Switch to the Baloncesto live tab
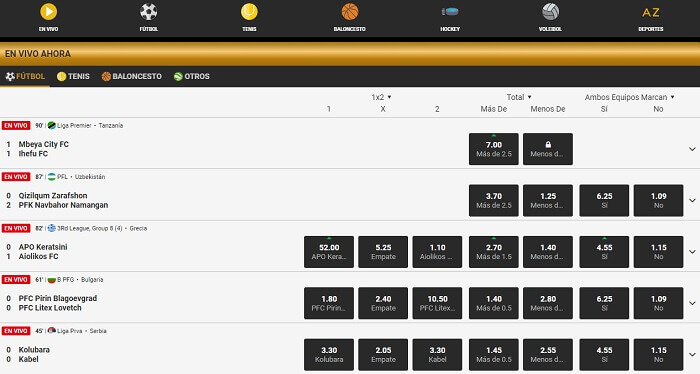This screenshot has height=374, width=700. click(132, 76)
